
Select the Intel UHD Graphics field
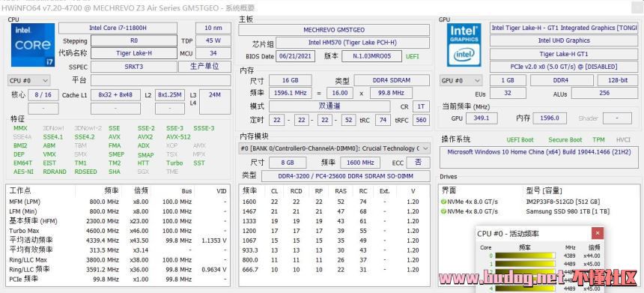563,40
